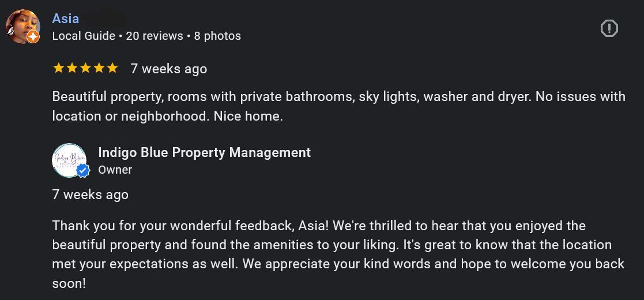Click the owner reply's 7 weeks ago timestamp
644x300 pixels.
[x=91, y=194]
